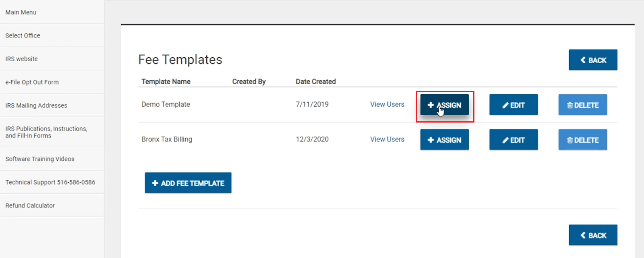
Task: Click the top Back chevron icon
Action: point(583,60)
